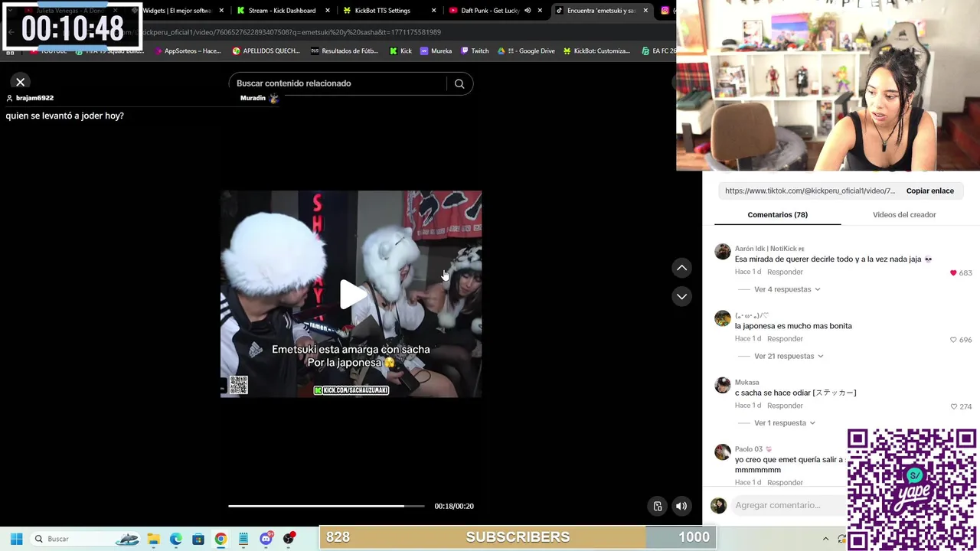The image size is (980, 551).
Task: Reply to Paolo 03's comment via Responder
Action: click(x=785, y=482)
